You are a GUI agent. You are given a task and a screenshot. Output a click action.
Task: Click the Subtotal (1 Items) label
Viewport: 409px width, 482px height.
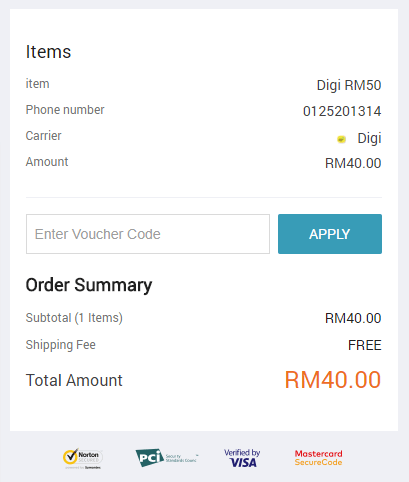[74, 318]
